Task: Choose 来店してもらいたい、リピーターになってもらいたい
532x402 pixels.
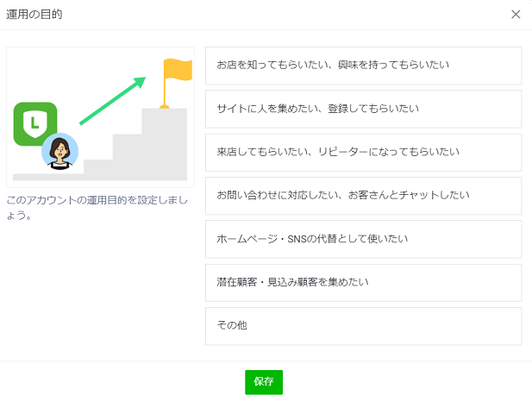Action: click(x=363, y=152)
